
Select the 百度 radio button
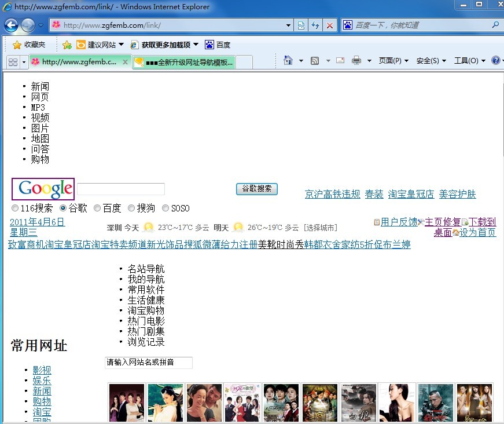point(97,208)
